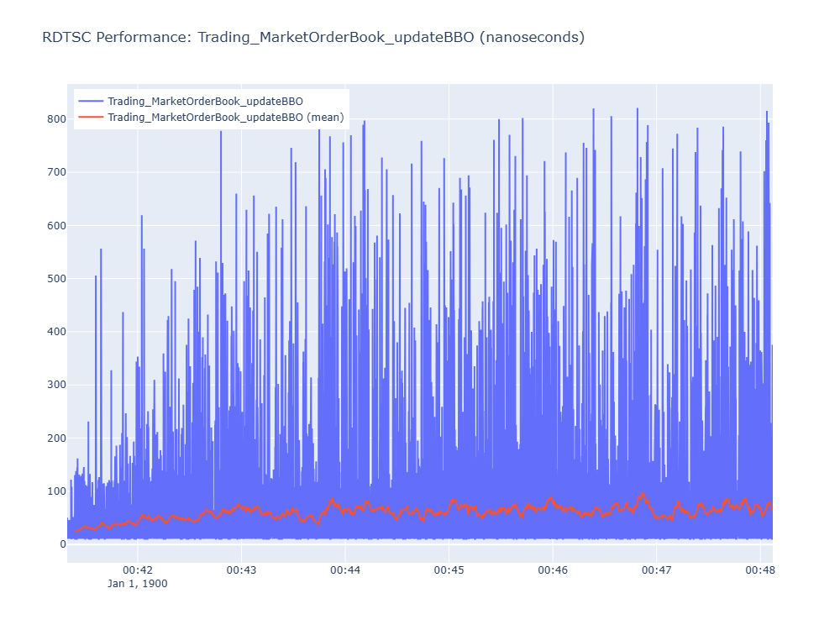Click the 00:47 x-axis tick label

coord(657,570)
